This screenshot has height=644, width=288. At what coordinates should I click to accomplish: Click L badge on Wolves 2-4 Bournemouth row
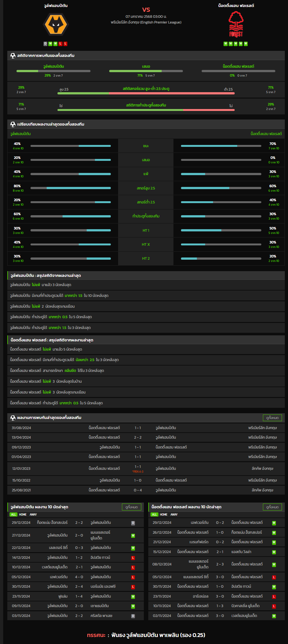pos(133,587)
